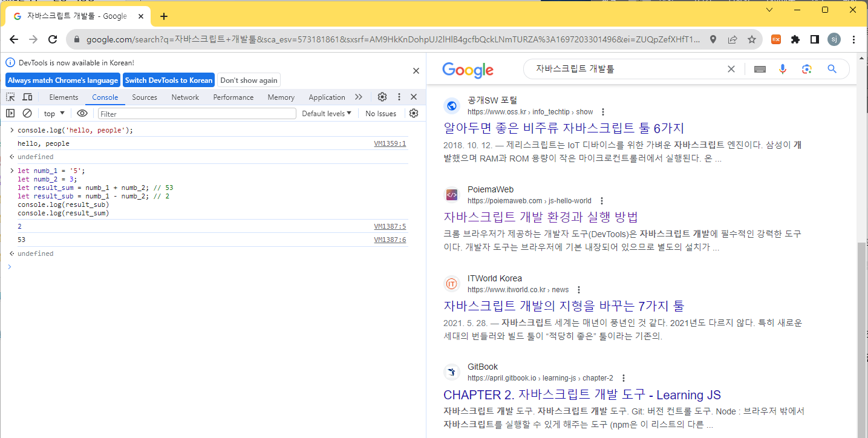Viewport: 868px width, 438px height.
Task: Open options for the ITWorld Korea result
Action: click(579, 290)
